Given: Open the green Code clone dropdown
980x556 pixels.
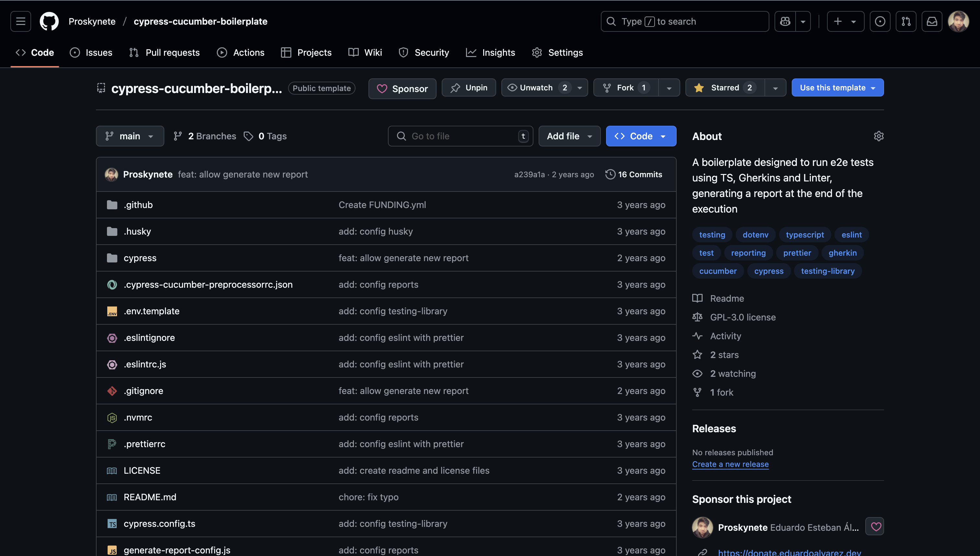Looking at the screenshot, I should pyautogui.click(x=641, y=136).
